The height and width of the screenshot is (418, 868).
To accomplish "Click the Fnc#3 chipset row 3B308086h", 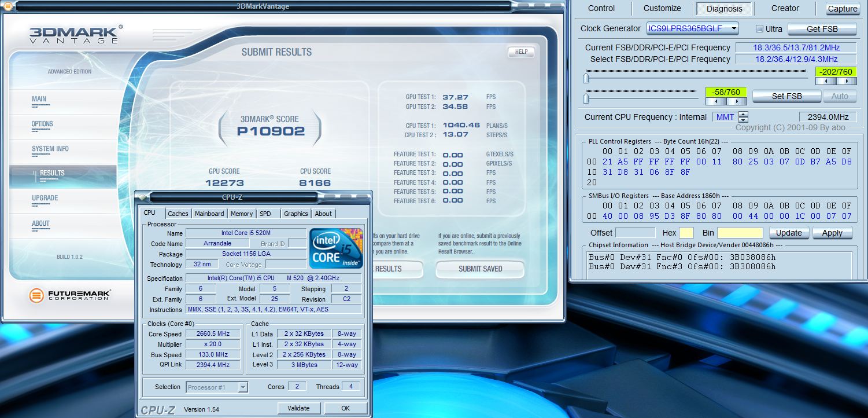I will pos(682,267).
